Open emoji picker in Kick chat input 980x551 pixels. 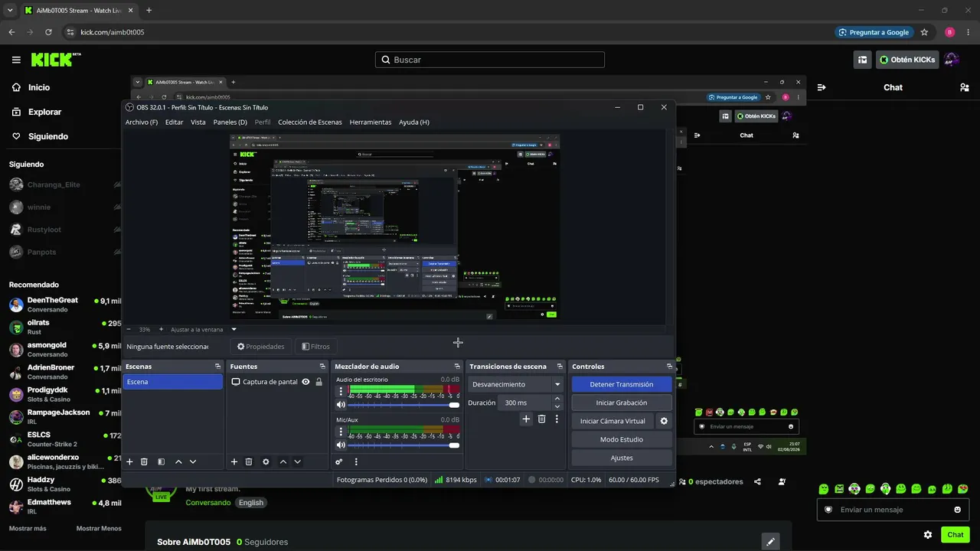click(958, 510)
